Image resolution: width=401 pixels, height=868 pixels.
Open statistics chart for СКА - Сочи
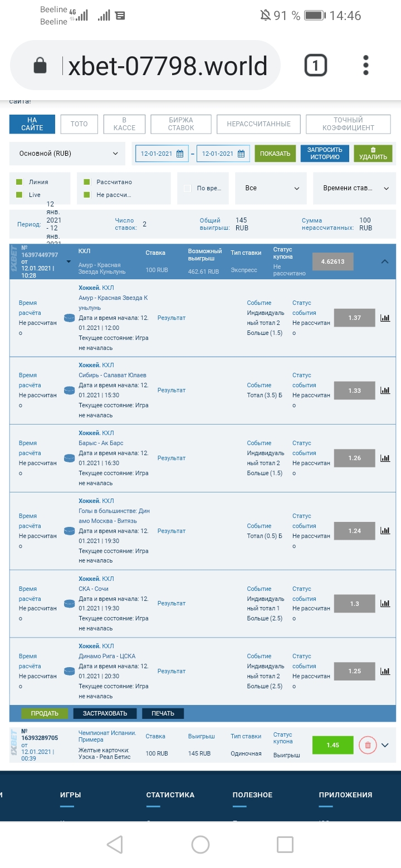click(x=385, y=604)
